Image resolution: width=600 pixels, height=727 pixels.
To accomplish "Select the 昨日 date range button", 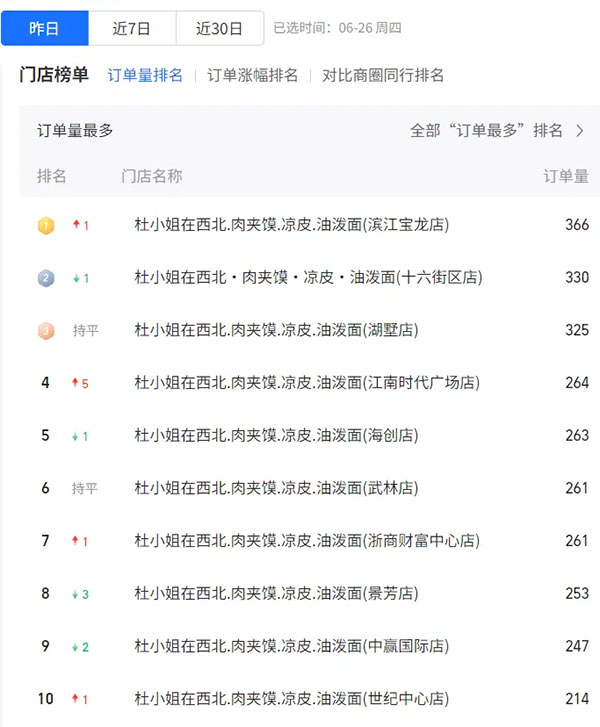I will coord(44,29).
